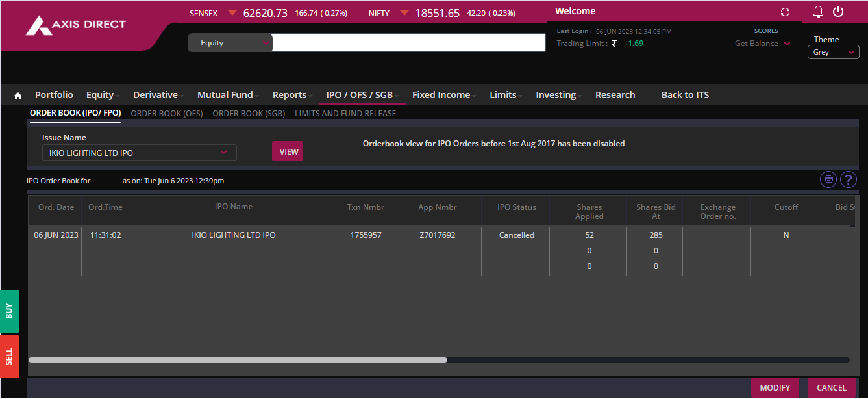Click the shares applied value 52
The height and width of the screenshot is (399, 868).
pos(589,235)
